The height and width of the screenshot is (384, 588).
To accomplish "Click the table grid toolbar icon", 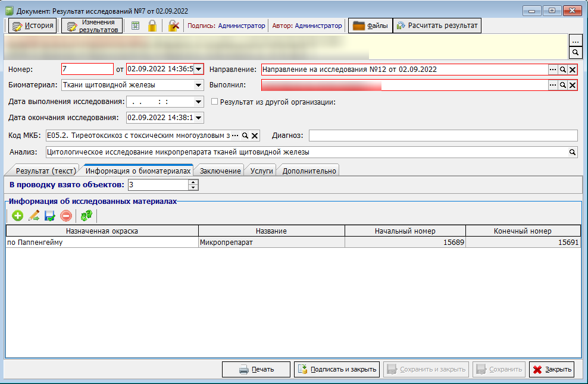I will (136, 26).
